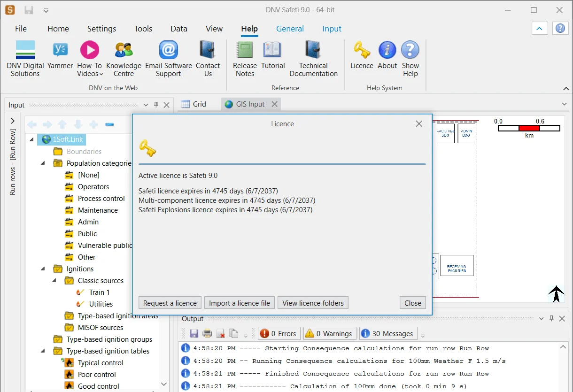
Task: Select Utilities ignition source
Action: [101, 304]
